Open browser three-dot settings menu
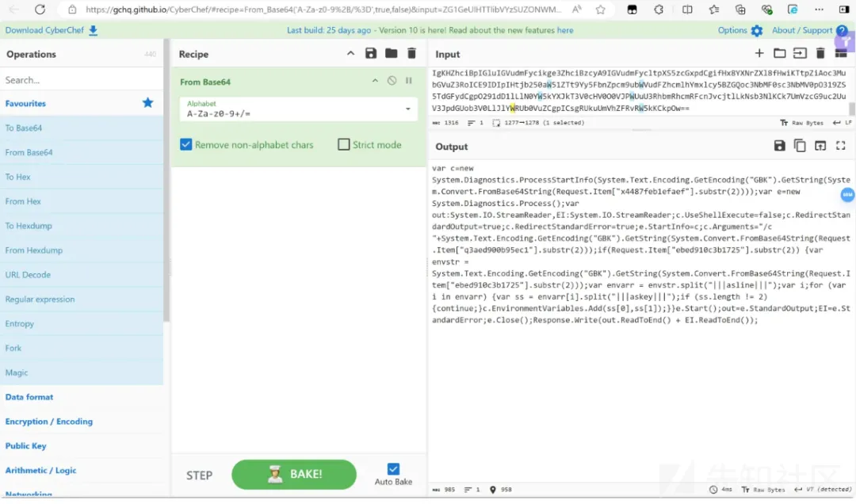 pyautogui.click(x=819, y=10)
